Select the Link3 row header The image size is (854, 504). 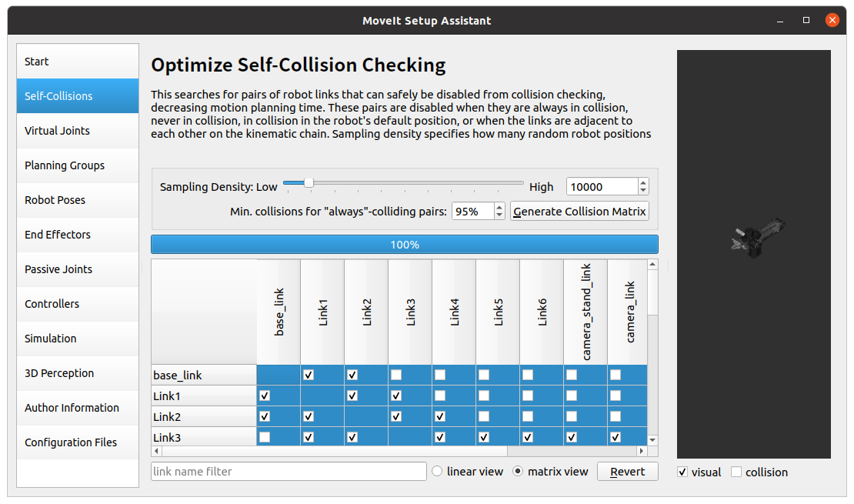point(204,437)
